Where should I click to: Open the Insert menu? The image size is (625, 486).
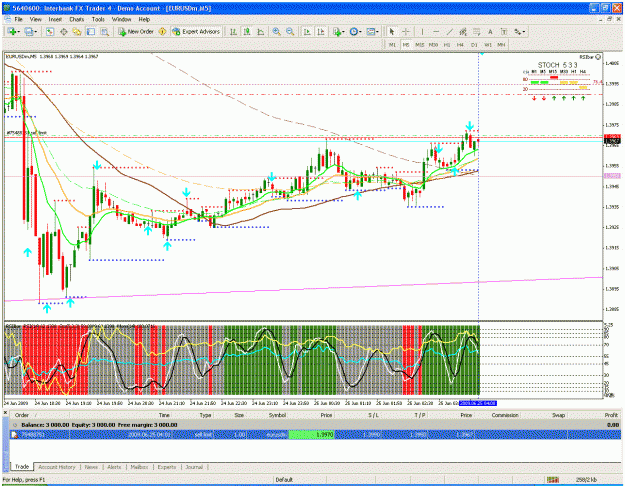point(55,19)
